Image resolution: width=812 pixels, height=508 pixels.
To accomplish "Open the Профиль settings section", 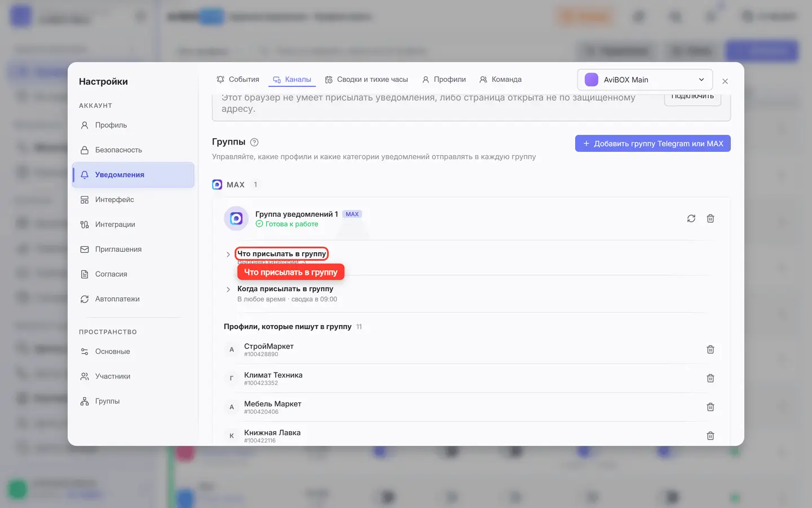I will point(133,125).
